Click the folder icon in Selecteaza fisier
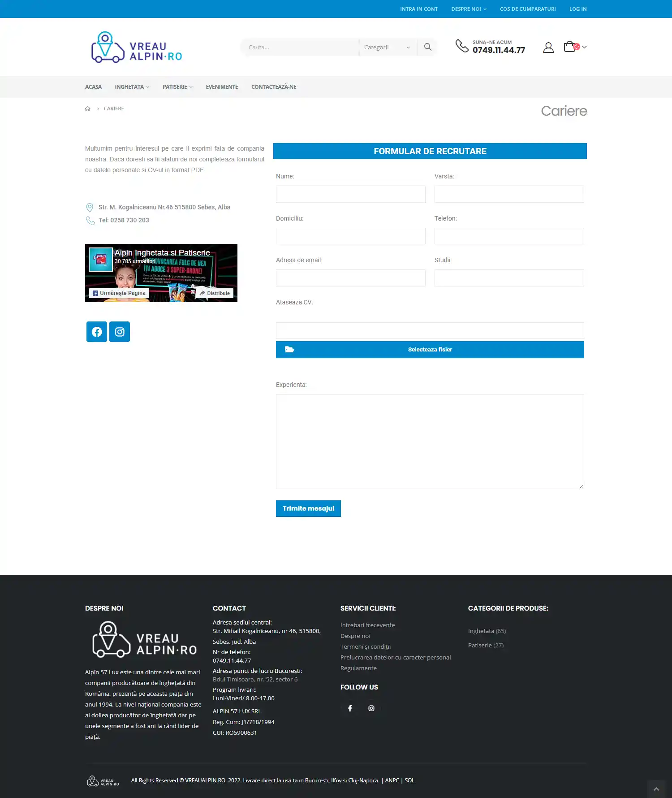672x798 pixels. pyautogui.click(x=289, y=349)
